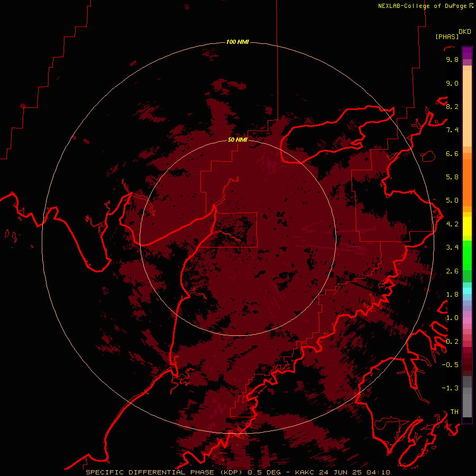Click the TH threshold label on the scale
Screen dimensions: 476x476
click(x=454, y=412)
